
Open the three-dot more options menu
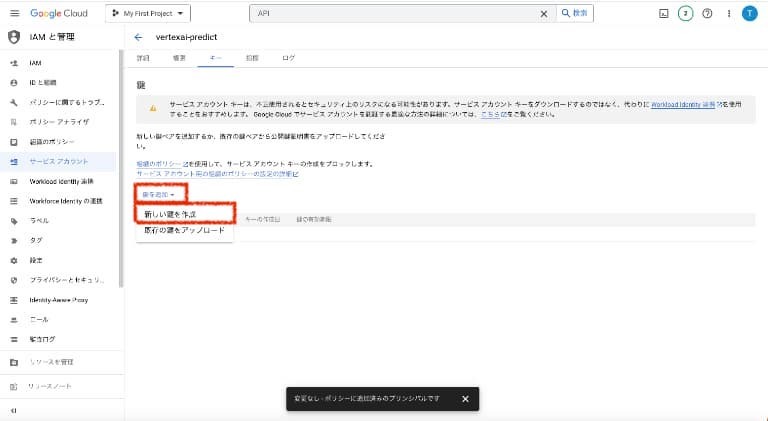729,14
